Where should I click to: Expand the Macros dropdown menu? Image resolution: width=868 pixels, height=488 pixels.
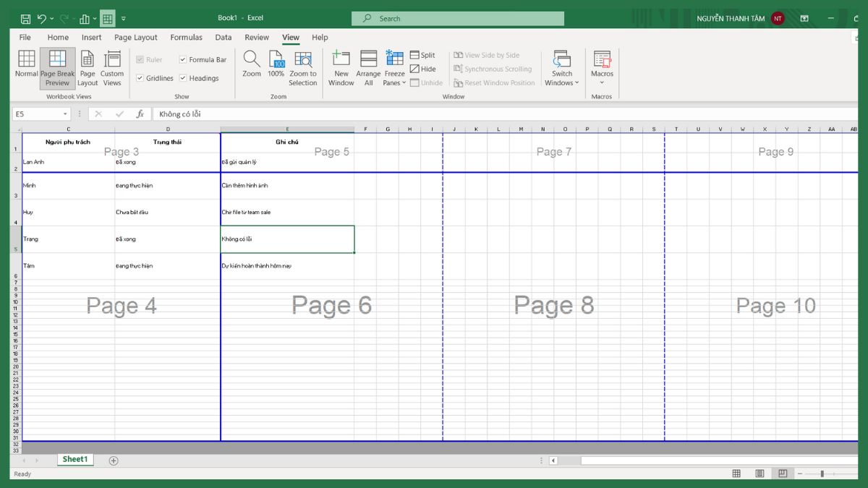coord(602,82)
